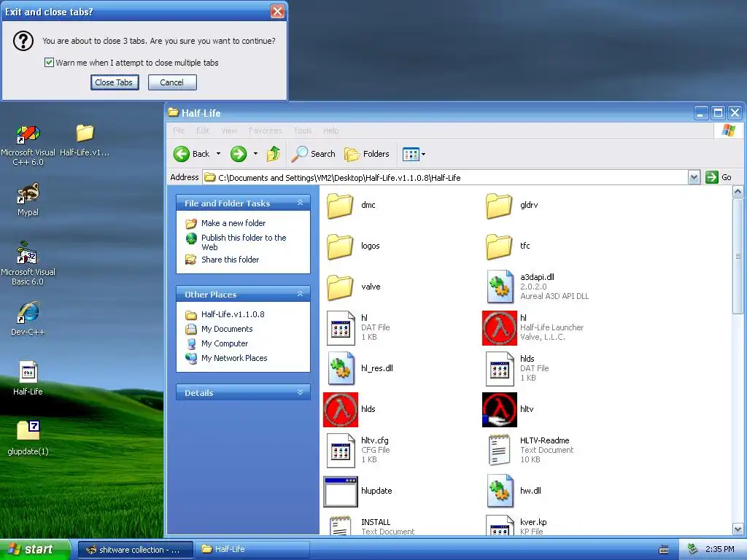Select the hl_res.dll file icon
The image size is (747, 560).
[x=341, y=368]
